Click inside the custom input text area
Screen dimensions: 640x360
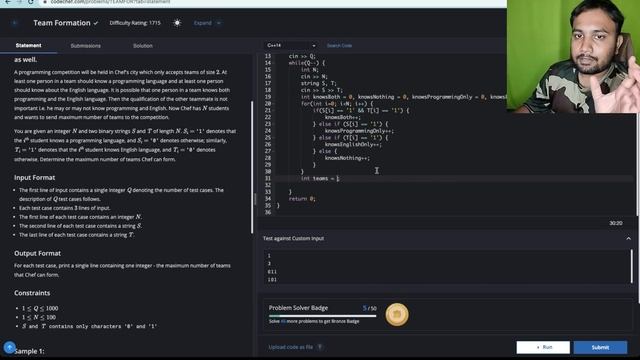446,267
